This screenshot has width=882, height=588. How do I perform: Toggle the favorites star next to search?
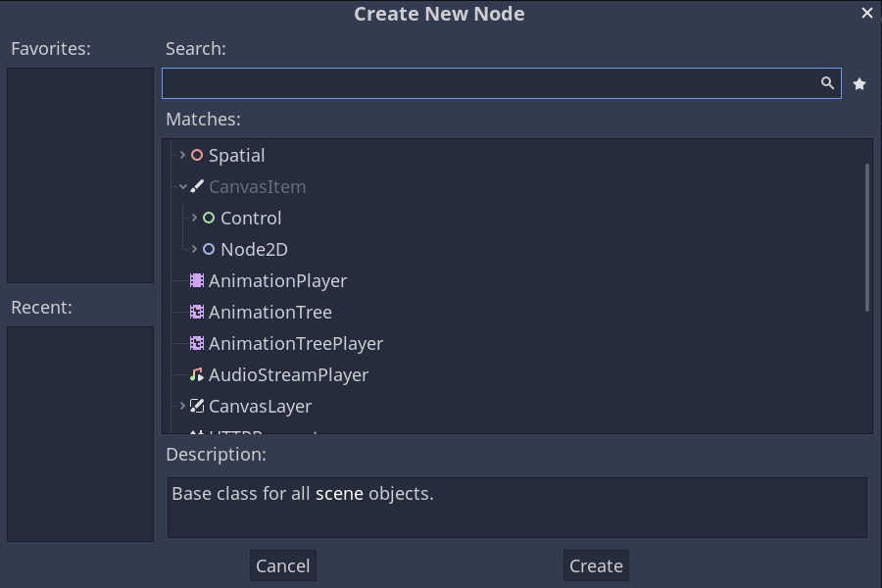859,83
